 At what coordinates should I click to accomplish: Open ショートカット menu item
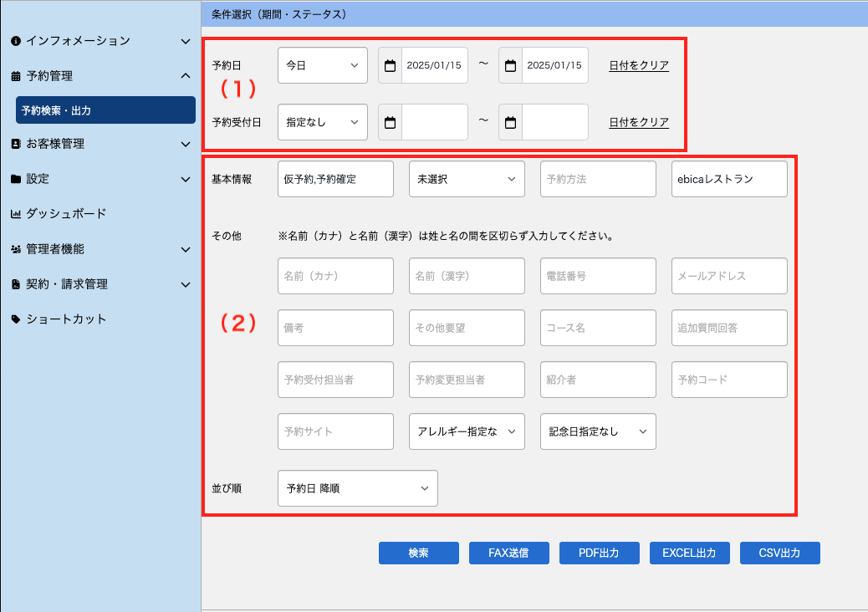point(66,319)
